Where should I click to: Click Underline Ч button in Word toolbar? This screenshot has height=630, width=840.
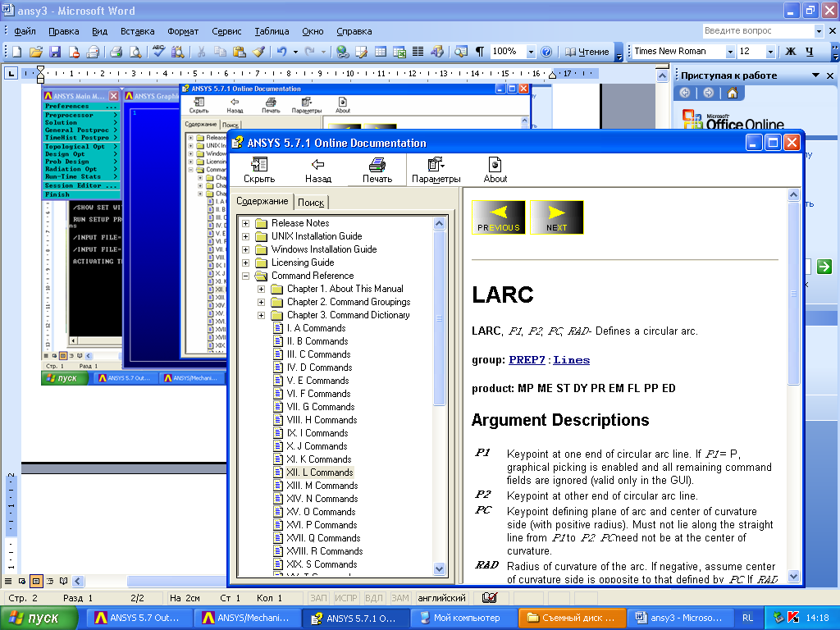tap(810, 52)
